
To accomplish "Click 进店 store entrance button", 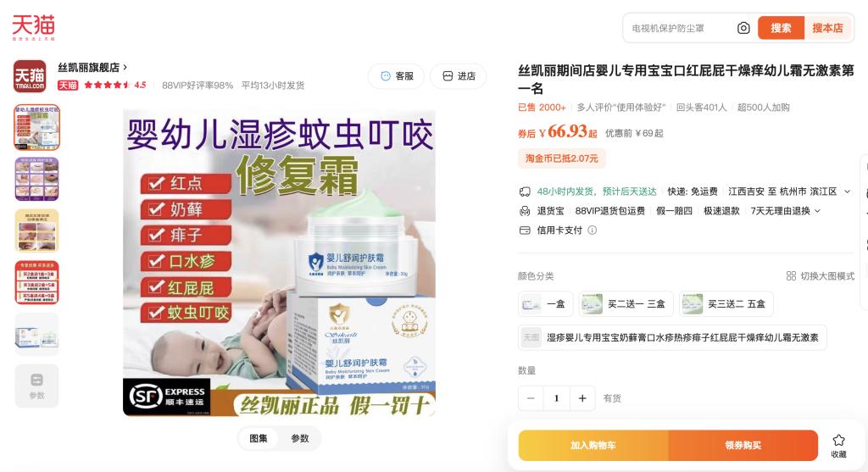I will click(459, 75).
